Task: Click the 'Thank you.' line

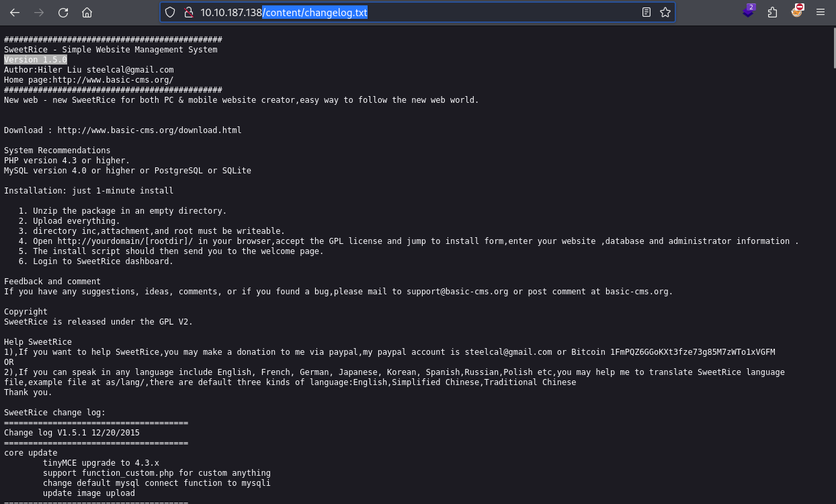Action: pos(28,392)
